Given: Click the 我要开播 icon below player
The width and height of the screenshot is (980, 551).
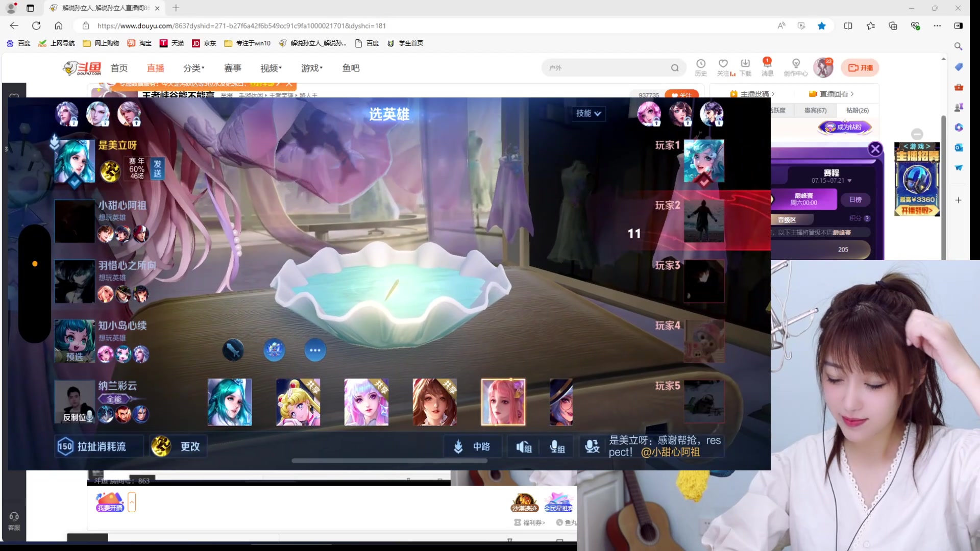Looking at the screenshot, I should 110,502.
